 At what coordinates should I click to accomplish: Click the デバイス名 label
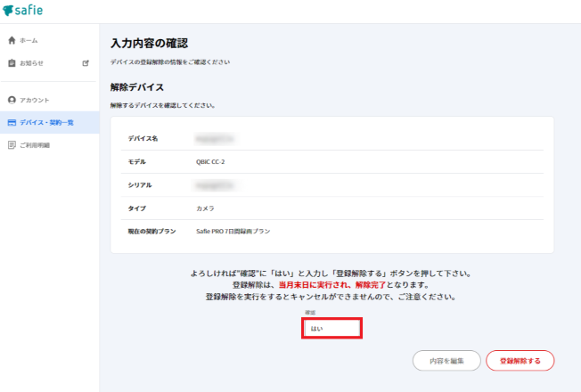(x=143, y=139)
